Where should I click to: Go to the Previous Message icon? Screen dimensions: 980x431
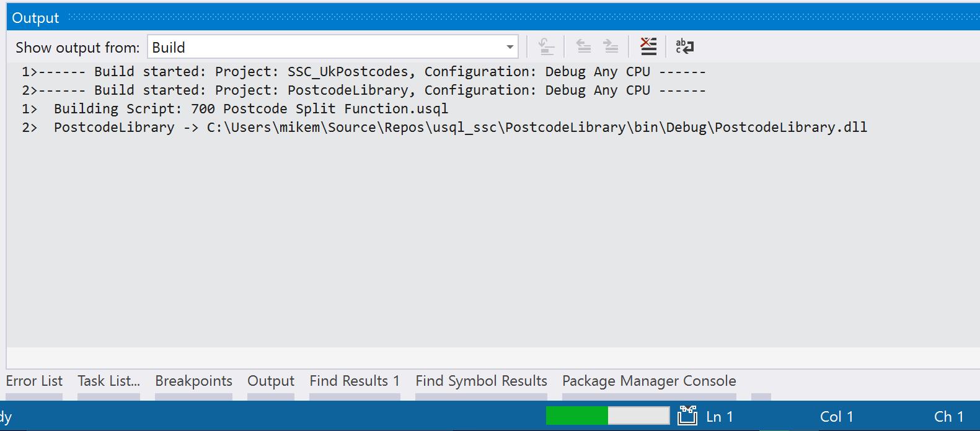583,46
